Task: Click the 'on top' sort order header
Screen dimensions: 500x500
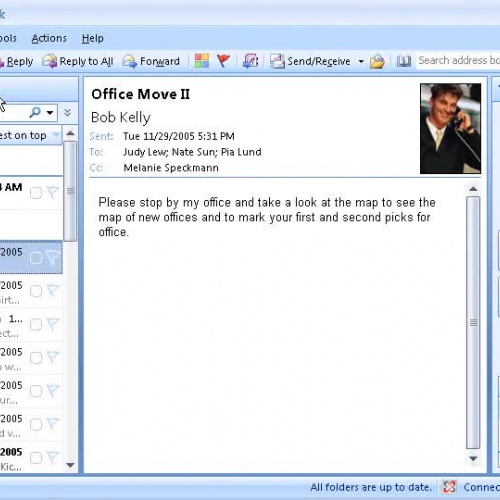Action: click(30, 135)
